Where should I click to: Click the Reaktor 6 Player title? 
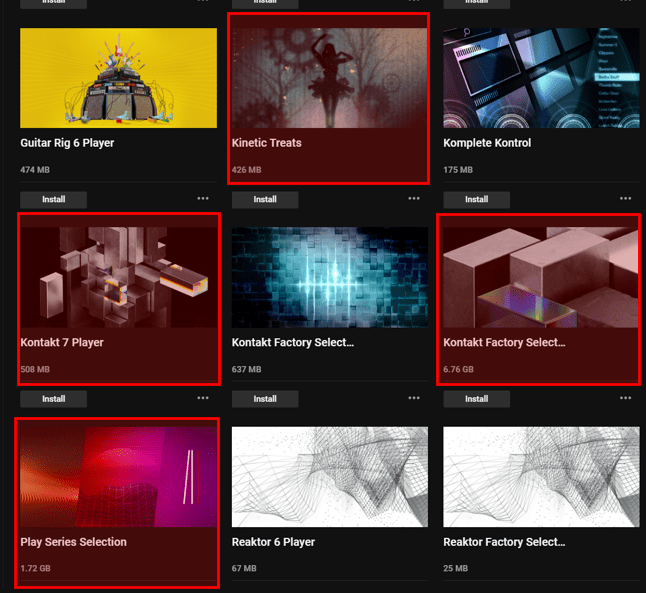pos(273,542)
